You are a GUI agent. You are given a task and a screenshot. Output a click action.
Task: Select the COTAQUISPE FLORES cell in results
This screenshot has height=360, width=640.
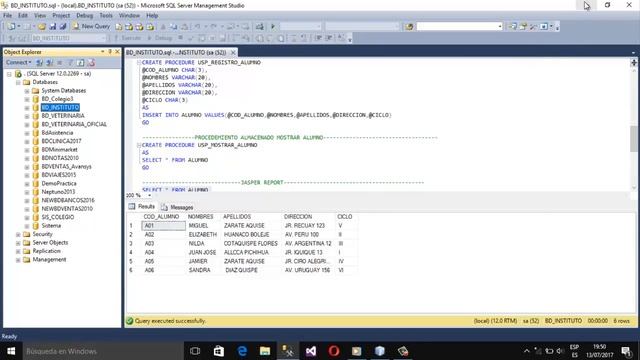point(251,244)
